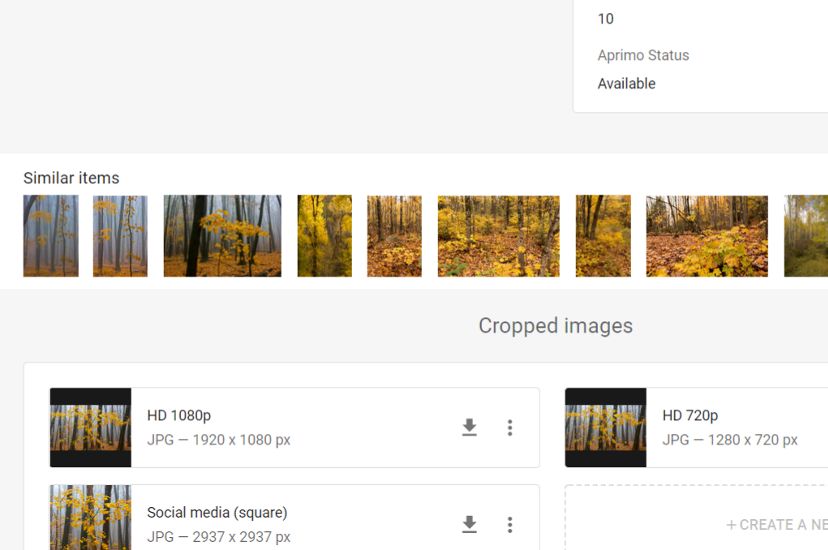
Task: Open more options for HD 1080p crop
Action: click(510, 428)
